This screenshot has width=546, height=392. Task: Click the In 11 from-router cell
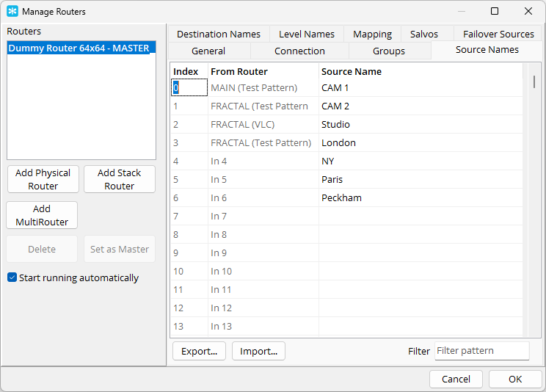pyautogui.click(x=263, y=289)
